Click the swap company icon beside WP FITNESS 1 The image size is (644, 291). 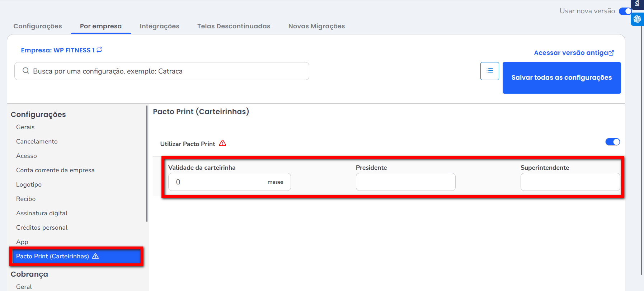click(99, 50)
